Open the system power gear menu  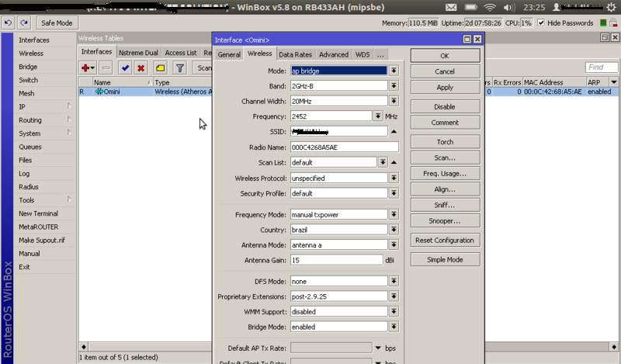point(612,8)
